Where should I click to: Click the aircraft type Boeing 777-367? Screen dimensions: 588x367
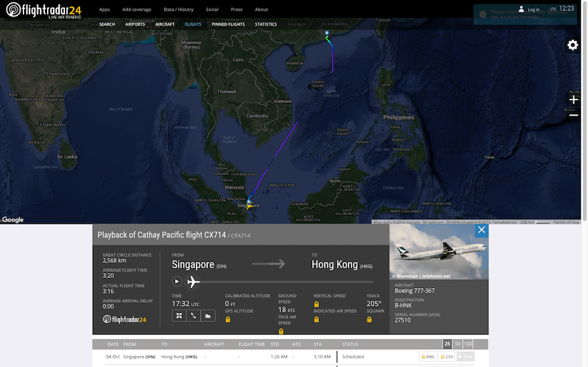point(414,290)
